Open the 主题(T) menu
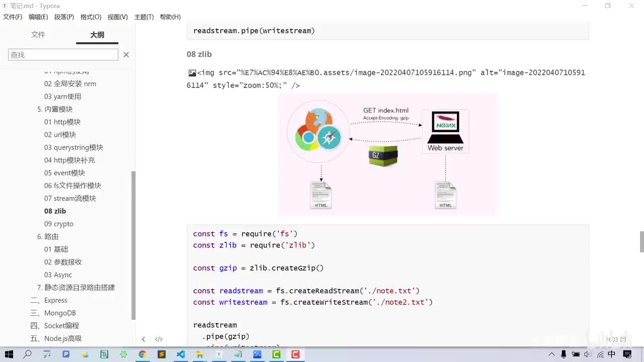 tap(144, 17)
